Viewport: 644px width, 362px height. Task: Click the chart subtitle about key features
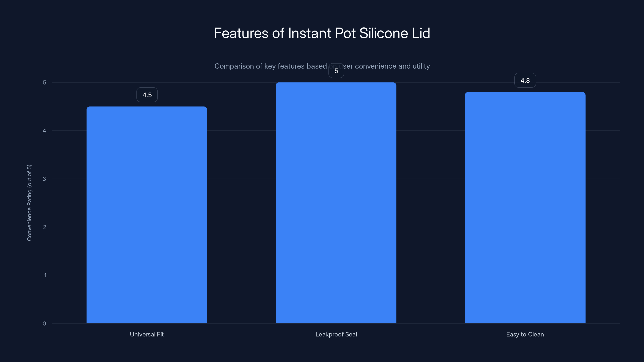pyautogui.click(x=322, y=66)
